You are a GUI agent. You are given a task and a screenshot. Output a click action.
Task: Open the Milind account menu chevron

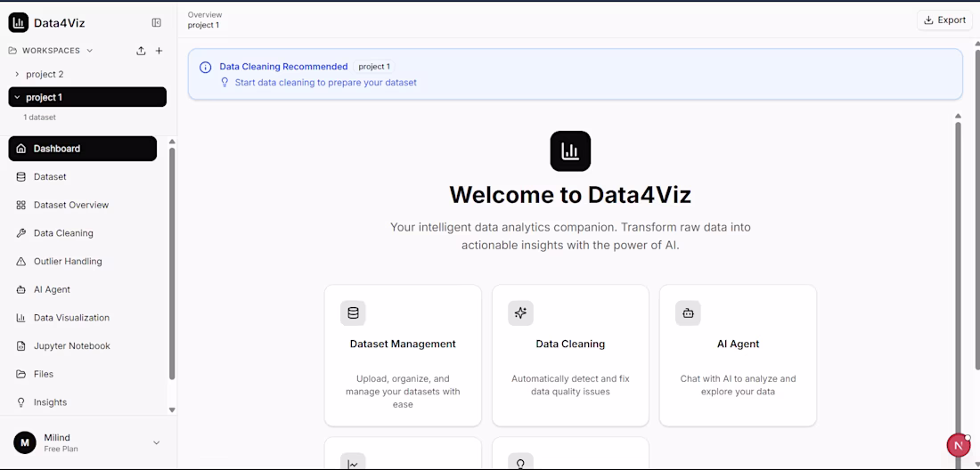[x=157, y=442]
